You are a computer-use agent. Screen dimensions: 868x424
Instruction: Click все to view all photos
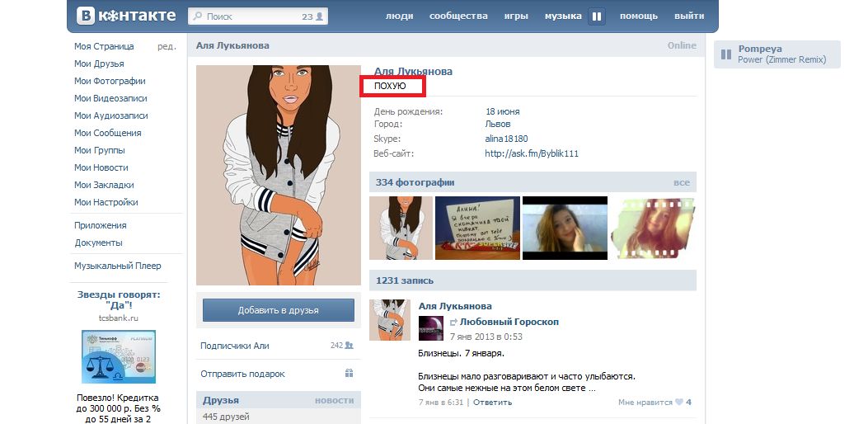[x=682, y=182]
